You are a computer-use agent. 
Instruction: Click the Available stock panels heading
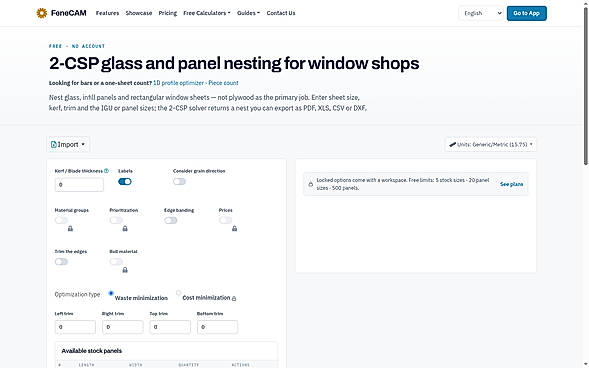tap(92, 351)
